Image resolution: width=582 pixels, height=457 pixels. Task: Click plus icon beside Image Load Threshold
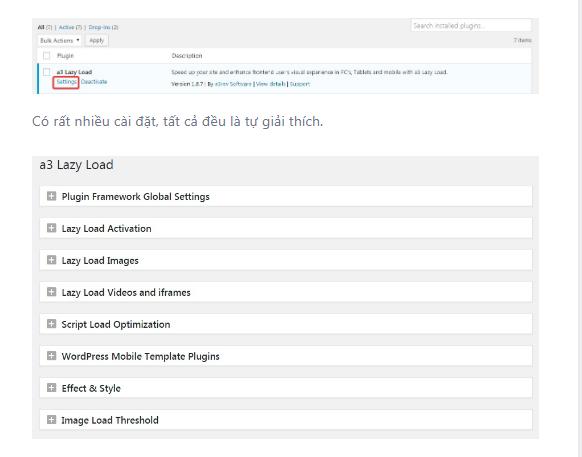[x=51, y=420]
